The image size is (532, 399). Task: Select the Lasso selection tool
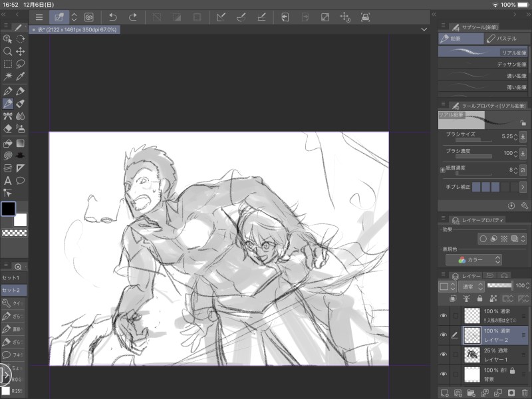(x=21, y=64)
